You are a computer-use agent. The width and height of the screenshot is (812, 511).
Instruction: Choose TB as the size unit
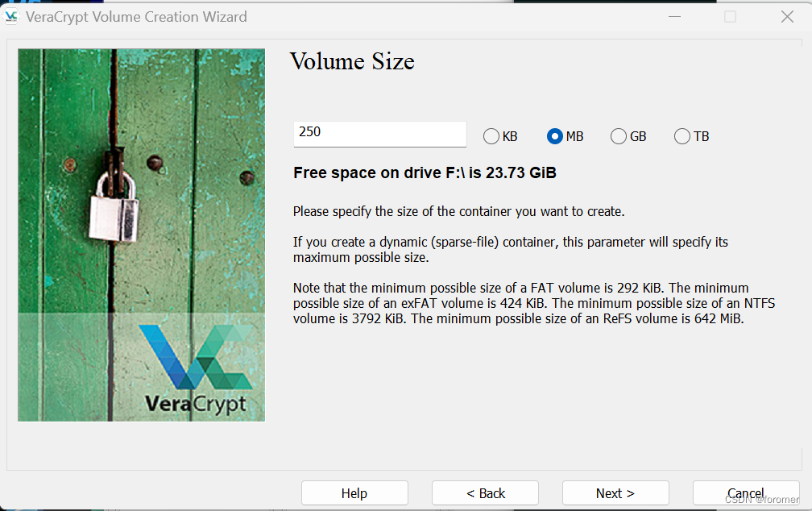point(691,136)
